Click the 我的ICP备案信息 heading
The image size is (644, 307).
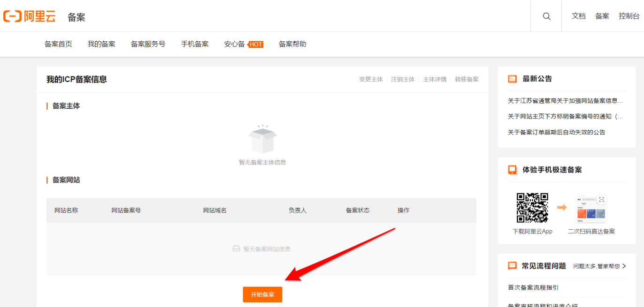click(x=77, y=80)
